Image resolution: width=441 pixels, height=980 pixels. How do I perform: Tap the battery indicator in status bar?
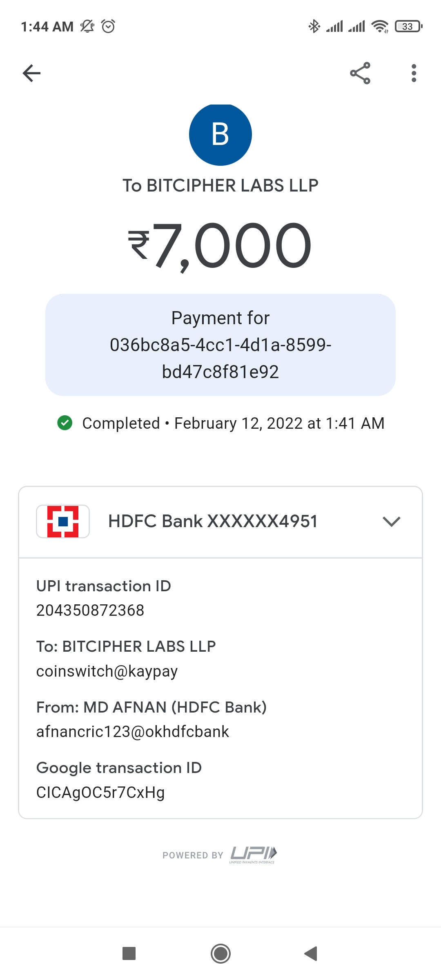pyautogui.click(x=408, y=27)
